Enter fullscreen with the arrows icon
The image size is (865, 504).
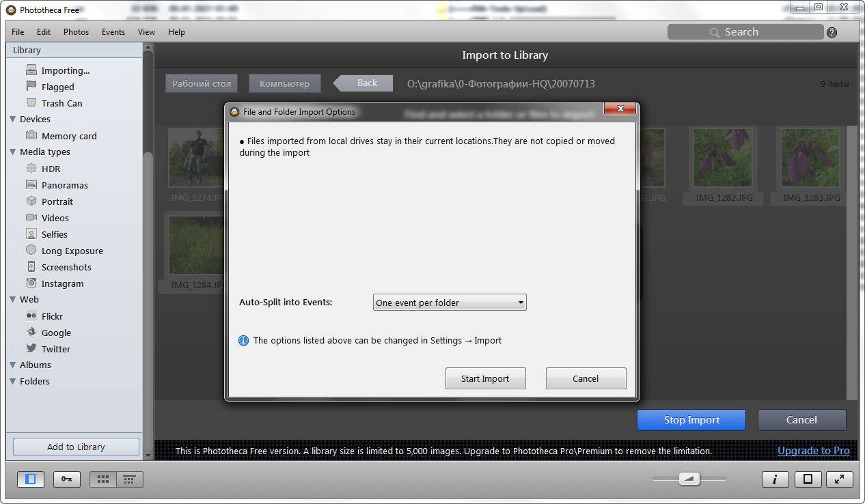pos(839,479)
